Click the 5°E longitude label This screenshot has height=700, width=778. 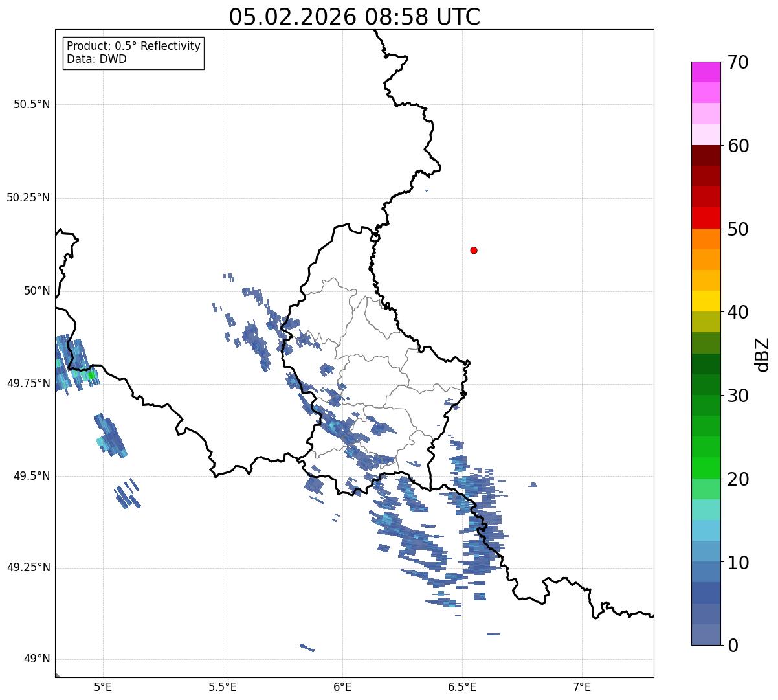tap(103, 686)
